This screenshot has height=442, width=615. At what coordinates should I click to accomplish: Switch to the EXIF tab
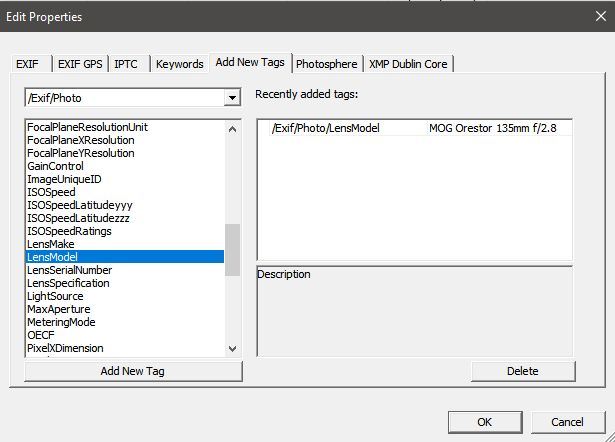(27, 64)
